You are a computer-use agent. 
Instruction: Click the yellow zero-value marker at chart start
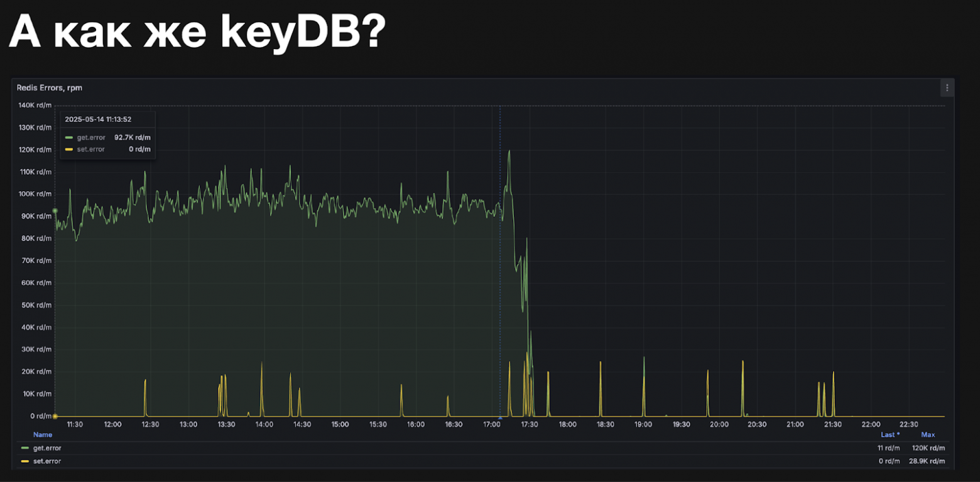pyautogui.click(x=55, y=416)
